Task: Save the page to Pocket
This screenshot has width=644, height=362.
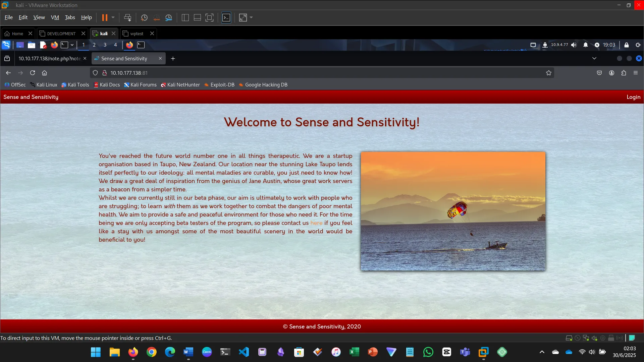Action: click(599, 73)
